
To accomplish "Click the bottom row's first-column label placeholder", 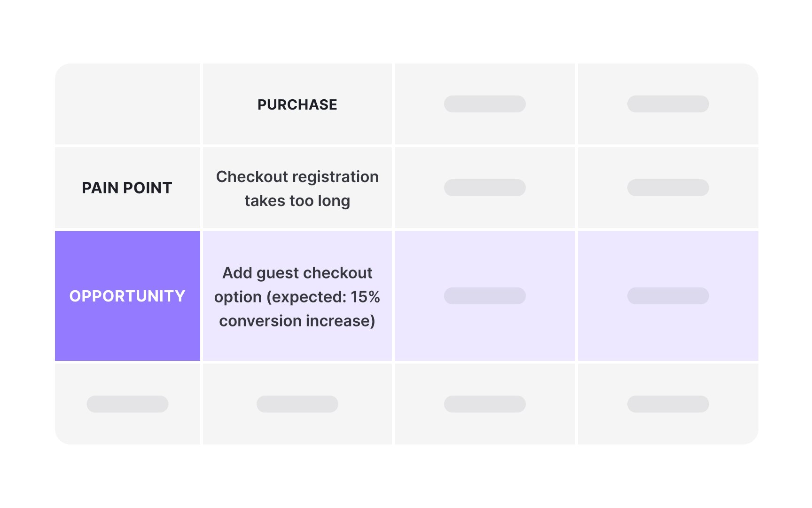I will tap(127, 404).
